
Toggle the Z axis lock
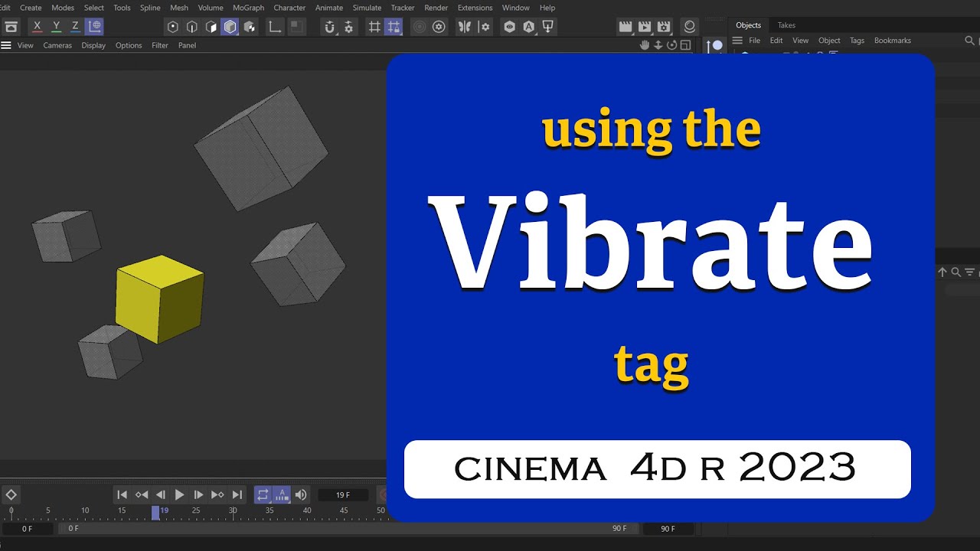point(75,27)
